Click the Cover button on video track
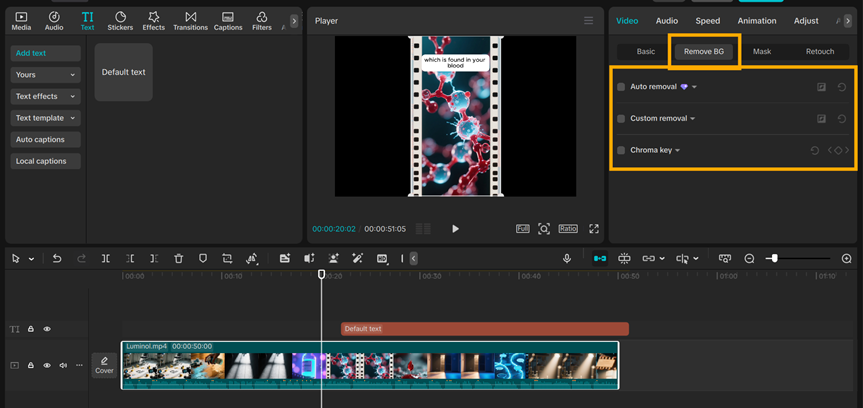 104,365
